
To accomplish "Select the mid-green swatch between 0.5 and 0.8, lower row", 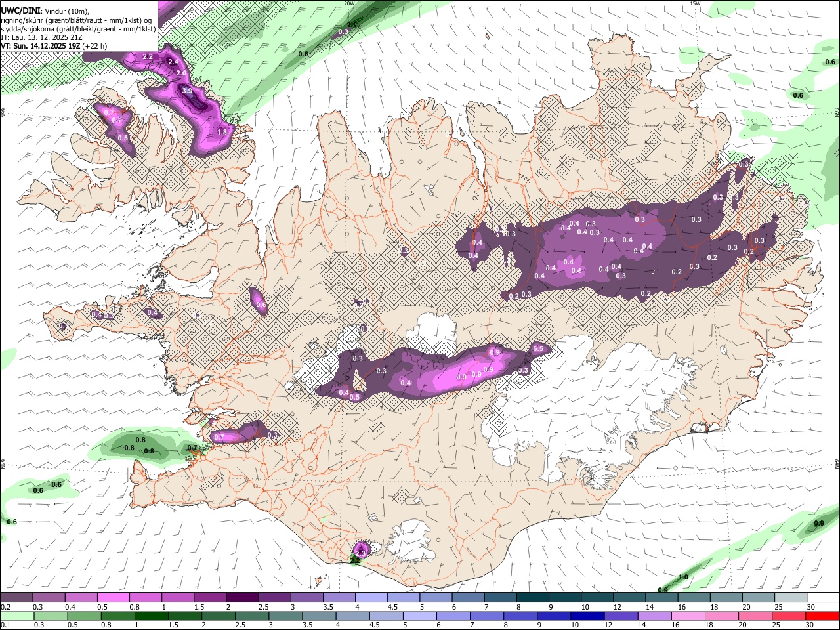I will click(84, 616).
